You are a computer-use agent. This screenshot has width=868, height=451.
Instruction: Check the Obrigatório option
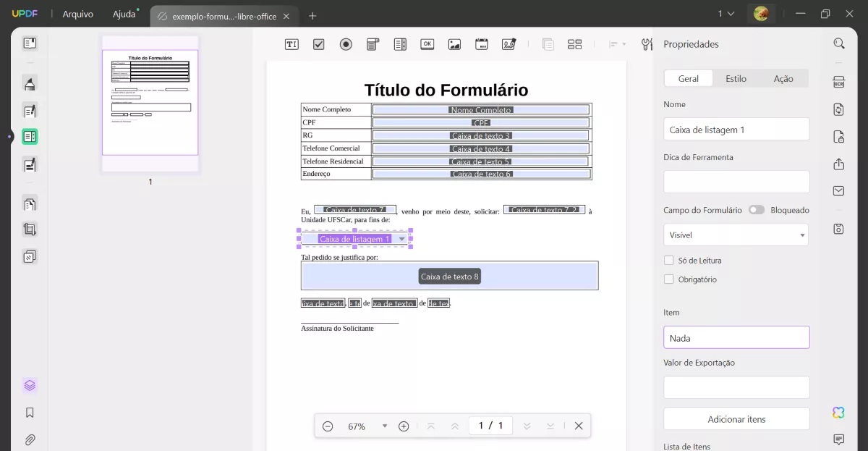668,279
